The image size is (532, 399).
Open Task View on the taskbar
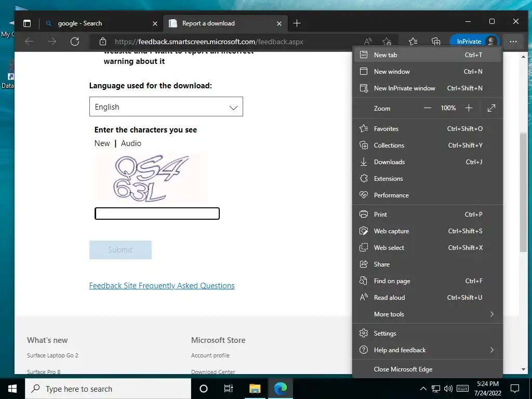(x=229, y=389)
